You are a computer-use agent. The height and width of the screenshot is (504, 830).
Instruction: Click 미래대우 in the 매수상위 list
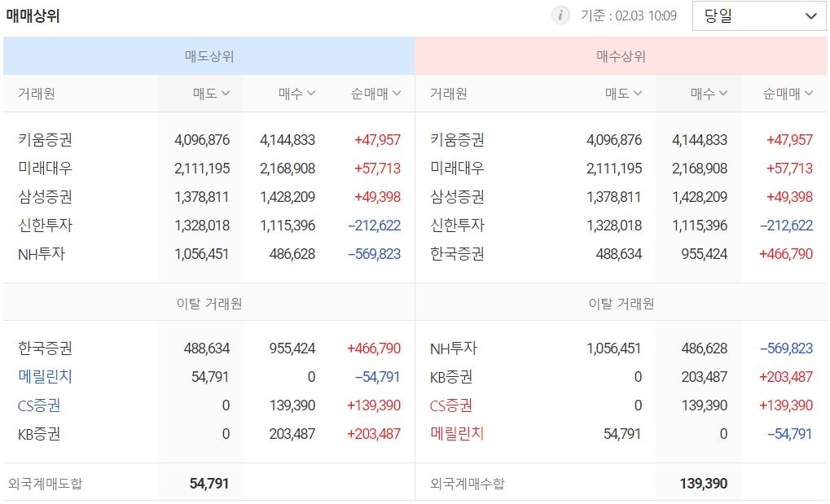[457, 169]
